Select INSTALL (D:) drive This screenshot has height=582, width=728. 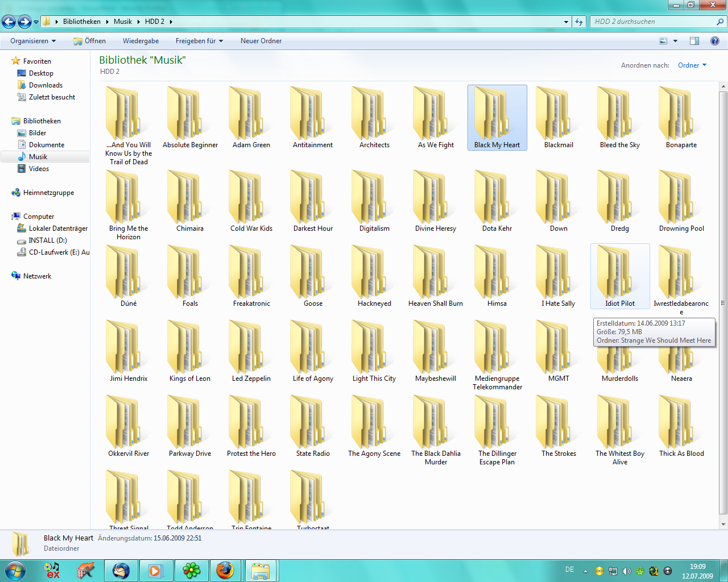point(48,240)
